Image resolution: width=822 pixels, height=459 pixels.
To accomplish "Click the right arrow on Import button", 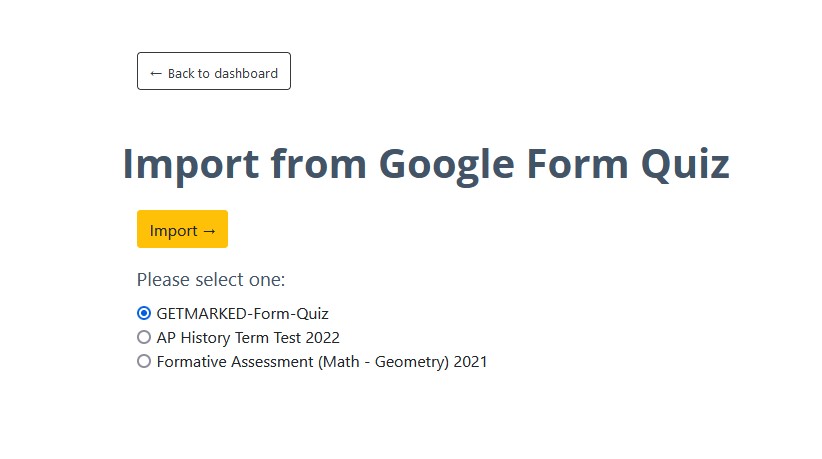I will (209, 231).
